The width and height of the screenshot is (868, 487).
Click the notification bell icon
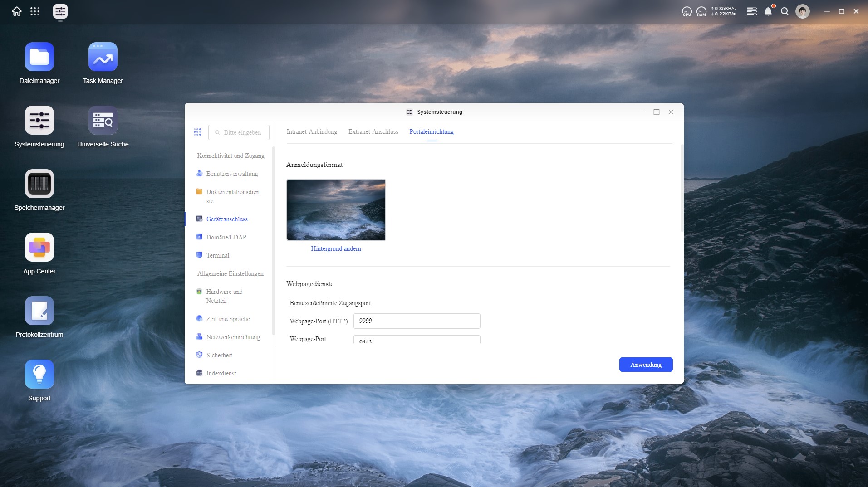768,11
